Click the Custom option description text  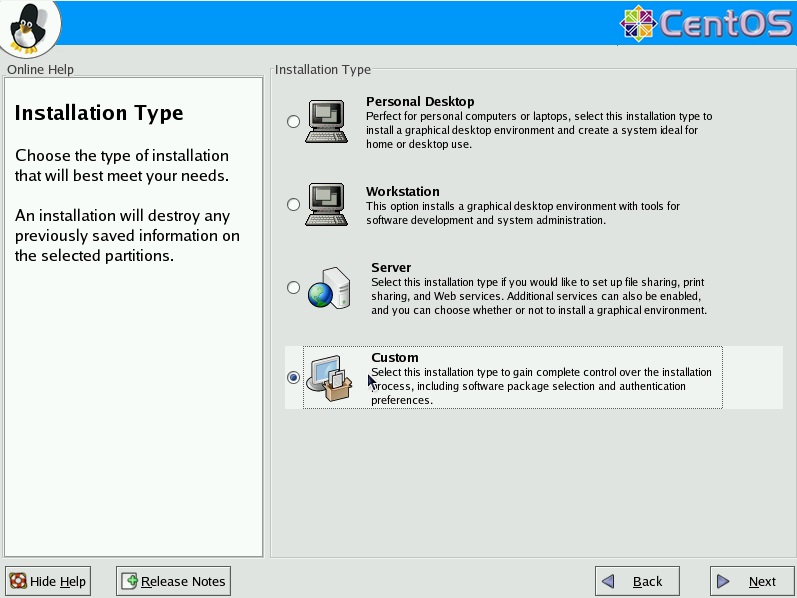(x=540, y=386)
